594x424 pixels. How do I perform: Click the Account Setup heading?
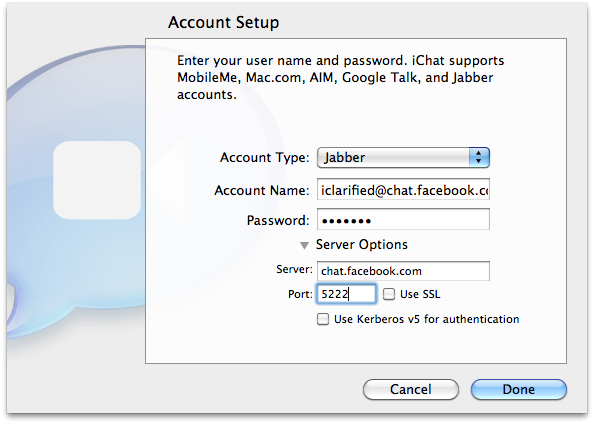point(224,22)
